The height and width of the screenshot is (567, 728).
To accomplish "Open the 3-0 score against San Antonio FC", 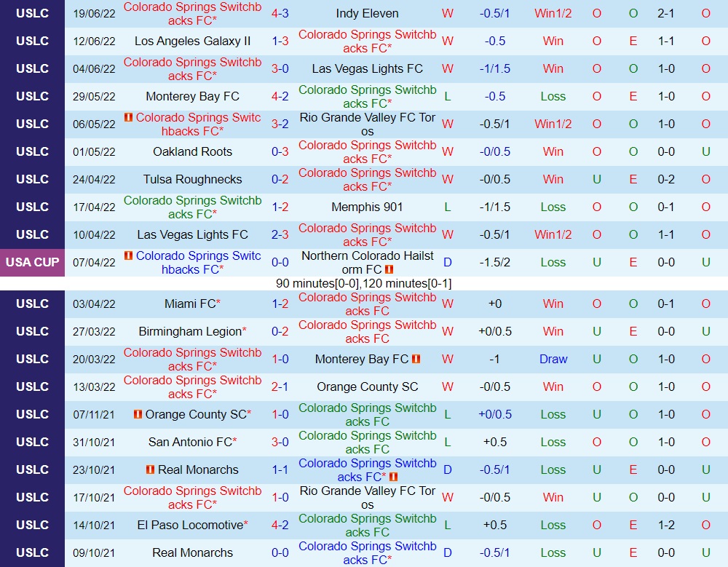I will [280, 442].
